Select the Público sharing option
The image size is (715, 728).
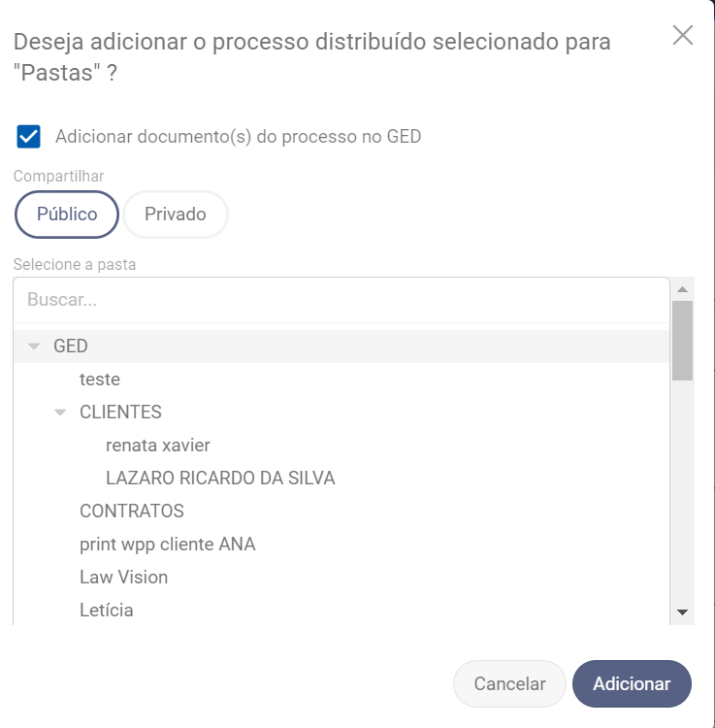[x=67, y=215]
